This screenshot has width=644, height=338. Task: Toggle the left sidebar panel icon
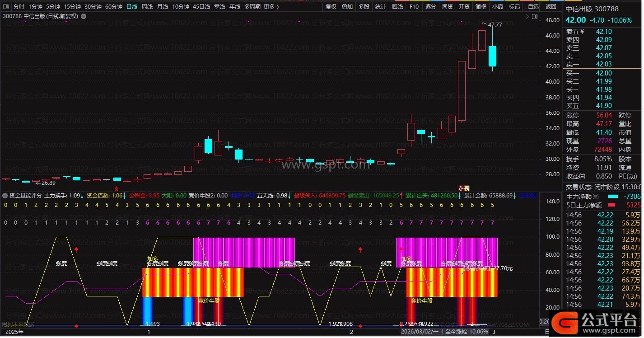(5, 7)
